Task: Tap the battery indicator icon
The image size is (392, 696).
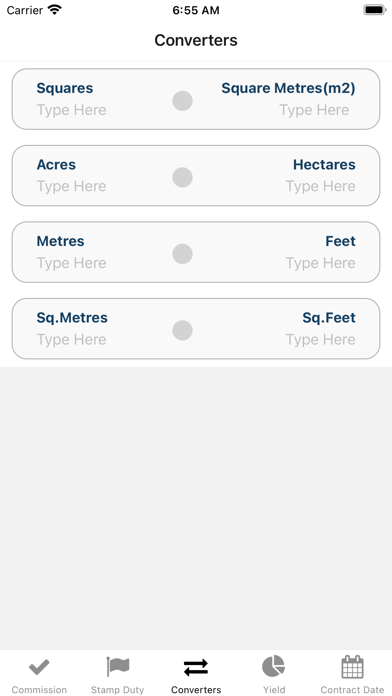Action: tap(375, 10)
